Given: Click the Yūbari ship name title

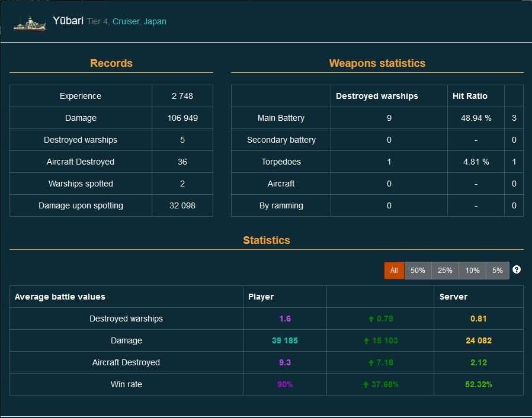Looking at the screenshot, I should coord(68,21).
